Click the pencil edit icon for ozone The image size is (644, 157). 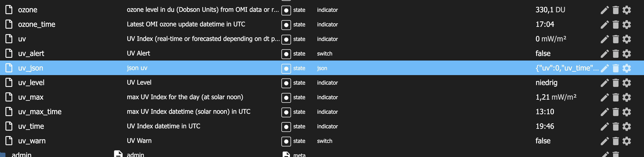[604, 10]
